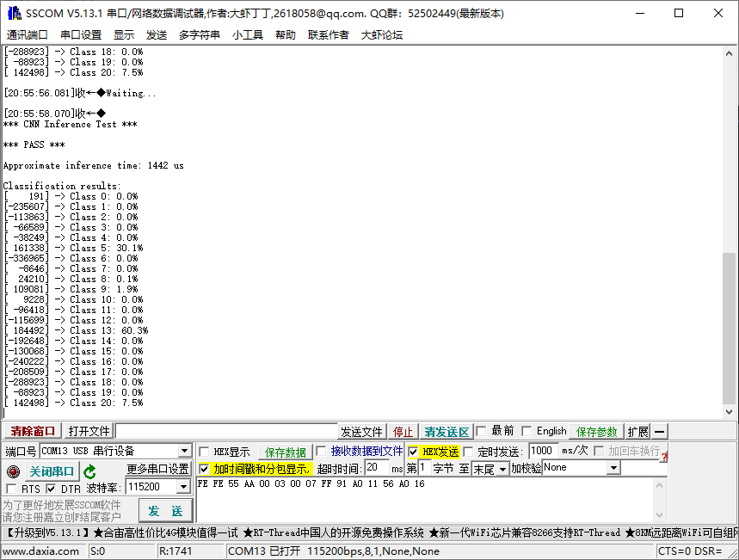Click the 保存参数 button
739x560 pixels.
click(x=596, y=431)
